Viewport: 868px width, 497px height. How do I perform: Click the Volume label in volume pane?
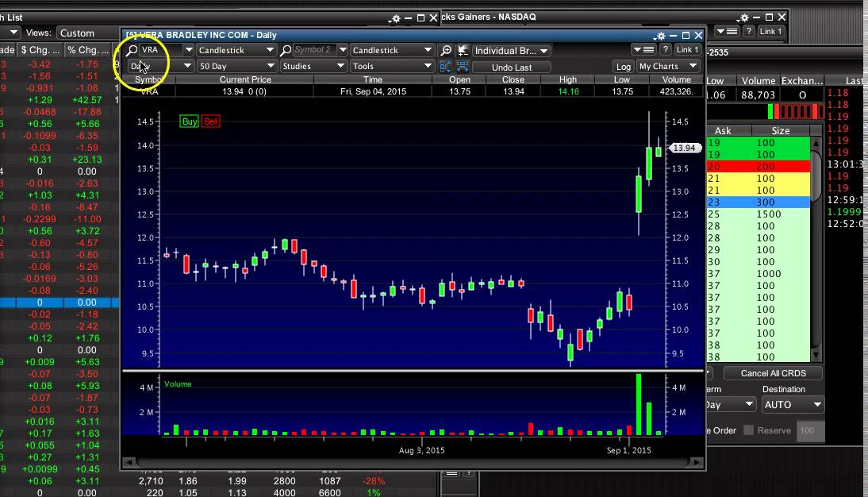(x=178, y=384)
